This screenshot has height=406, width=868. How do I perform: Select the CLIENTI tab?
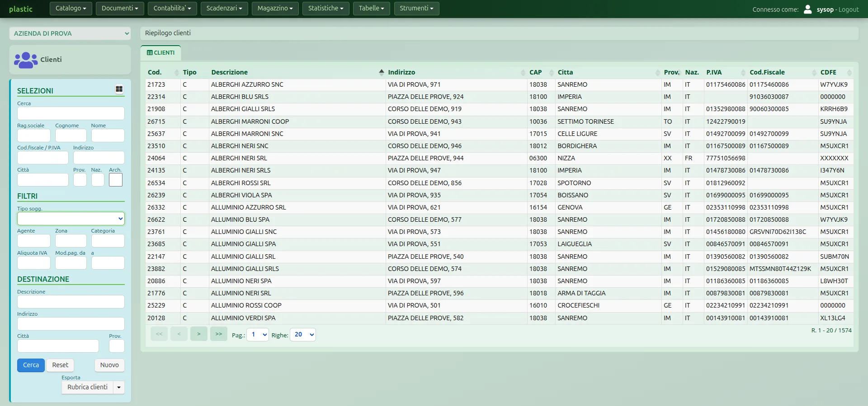[161, 53]
